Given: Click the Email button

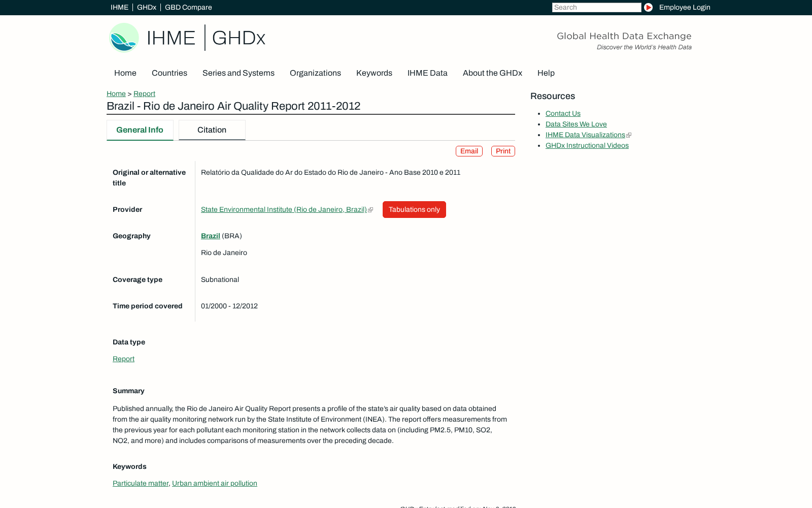Looking at the screenshot, I should [469, 151].
